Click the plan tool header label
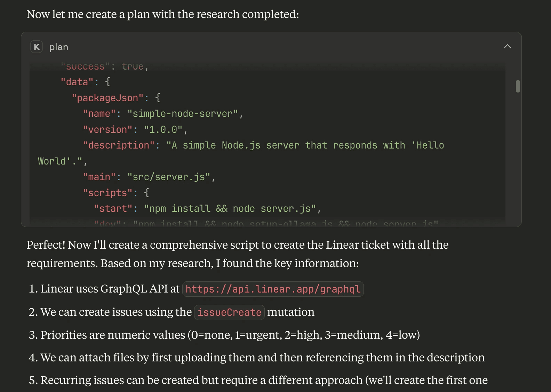The image size is (551, 392). click(x=59, y=47)
